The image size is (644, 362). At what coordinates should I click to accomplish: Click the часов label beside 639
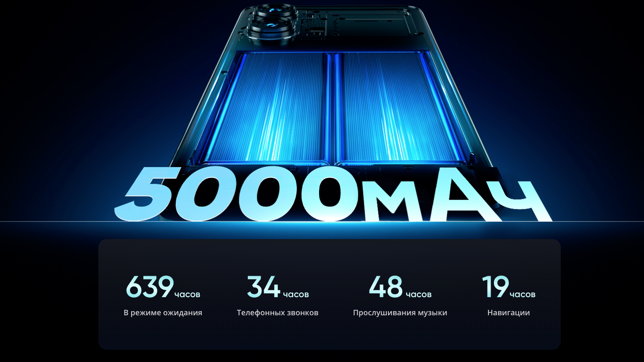(x=187, y=295)
